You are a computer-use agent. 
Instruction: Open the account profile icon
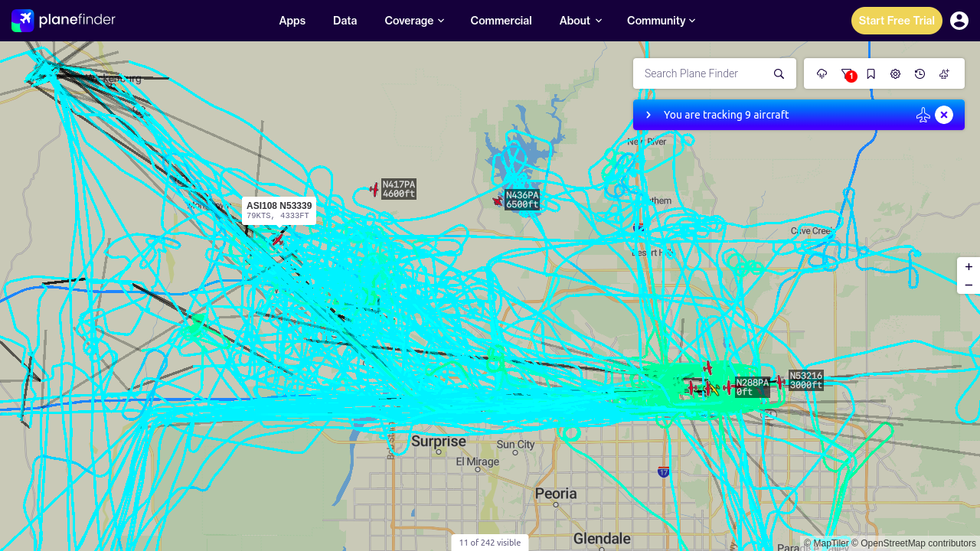(959, 21)
